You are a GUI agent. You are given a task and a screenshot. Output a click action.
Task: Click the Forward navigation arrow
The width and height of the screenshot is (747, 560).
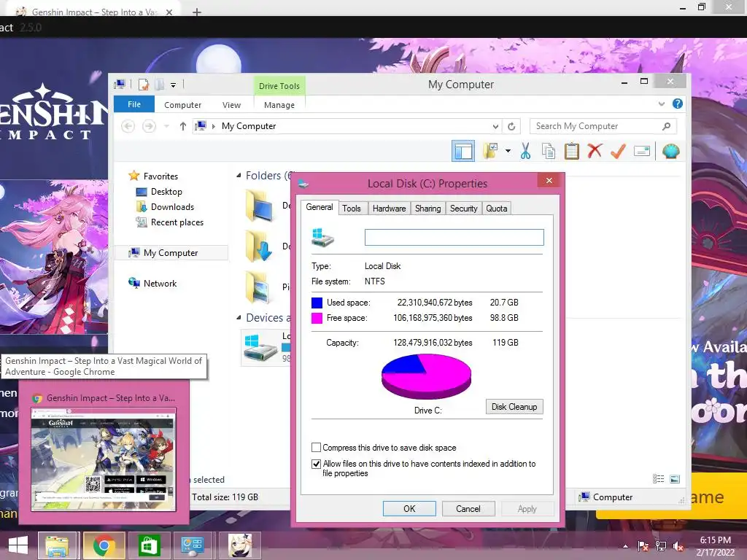[149, 126]
